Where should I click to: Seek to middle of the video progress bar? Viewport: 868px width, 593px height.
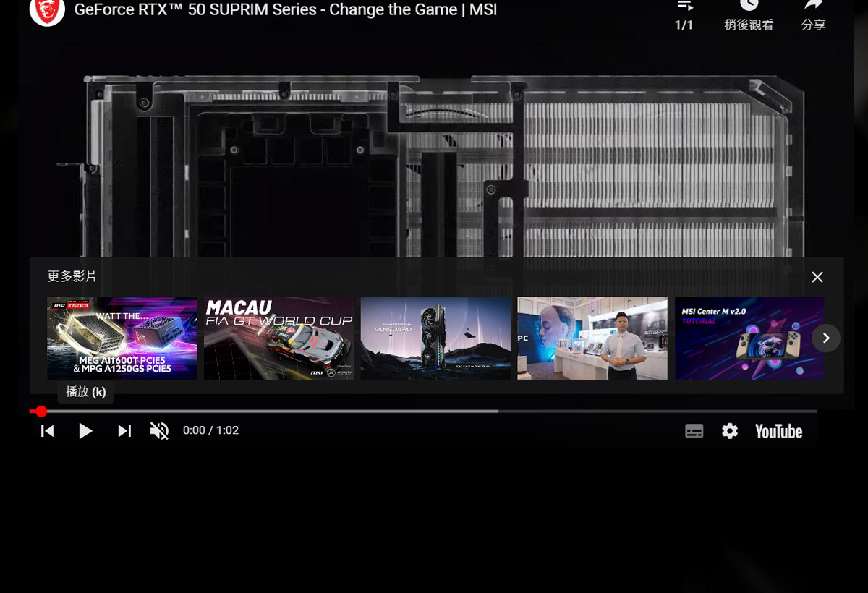point(422,411)
